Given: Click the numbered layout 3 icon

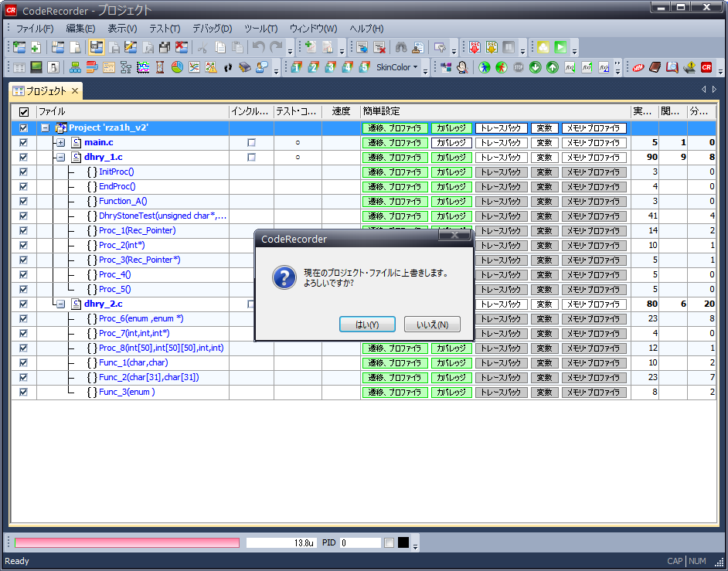Looking at the screenshot, I should [x=330, y=67].
